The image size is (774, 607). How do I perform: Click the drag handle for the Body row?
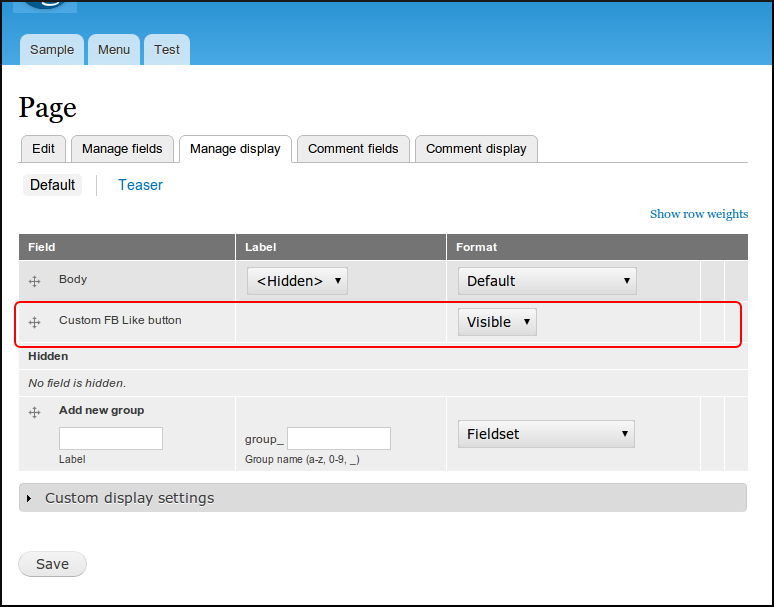34,282
